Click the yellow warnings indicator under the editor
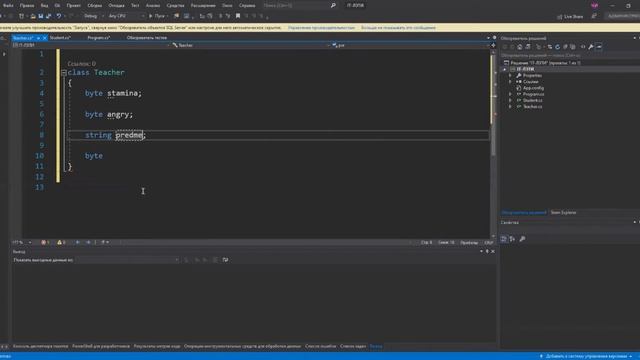 [x=61, y=242]
